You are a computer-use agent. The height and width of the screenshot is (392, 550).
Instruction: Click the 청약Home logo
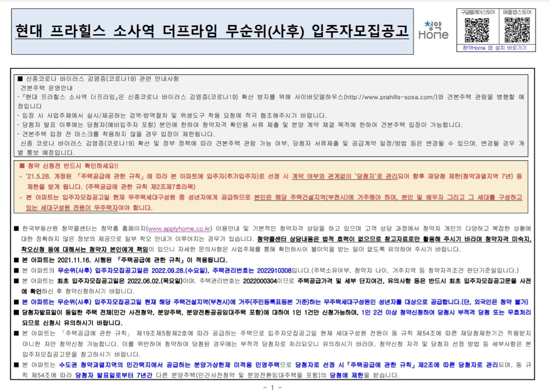[x=433, y=30]
